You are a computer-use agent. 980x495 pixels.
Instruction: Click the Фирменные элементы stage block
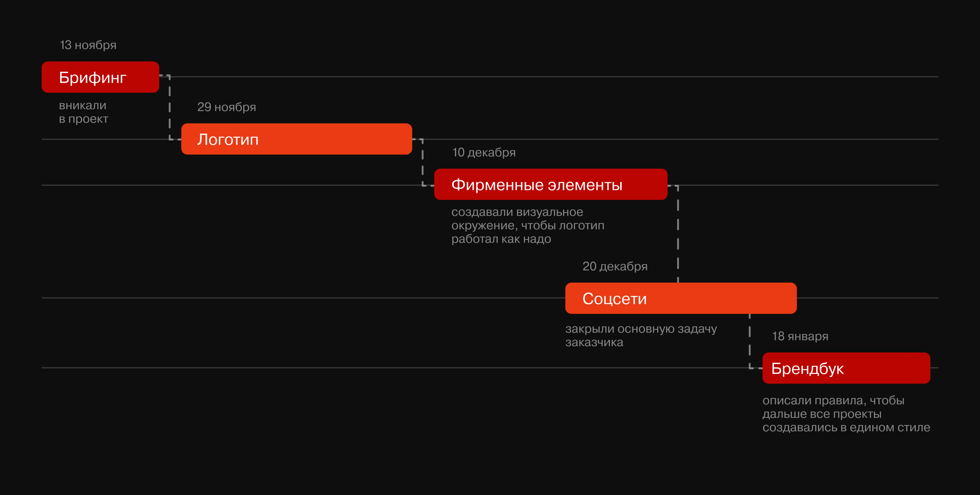(551, 184)
